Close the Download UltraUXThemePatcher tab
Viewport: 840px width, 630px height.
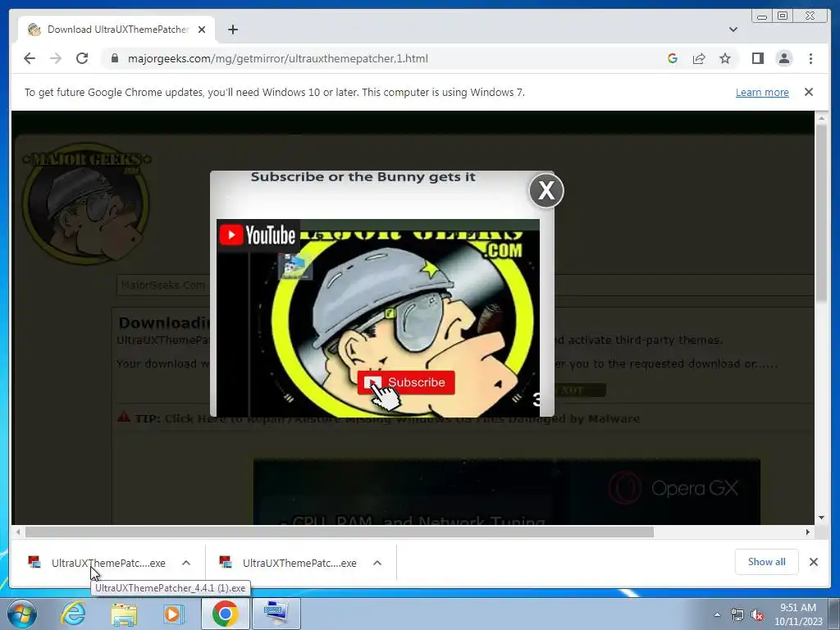(202, 30)
